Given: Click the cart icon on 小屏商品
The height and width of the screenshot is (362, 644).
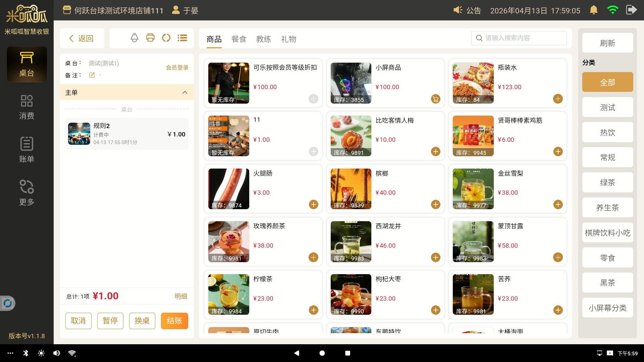Looking at the screenshot, I should coord(435,99).
